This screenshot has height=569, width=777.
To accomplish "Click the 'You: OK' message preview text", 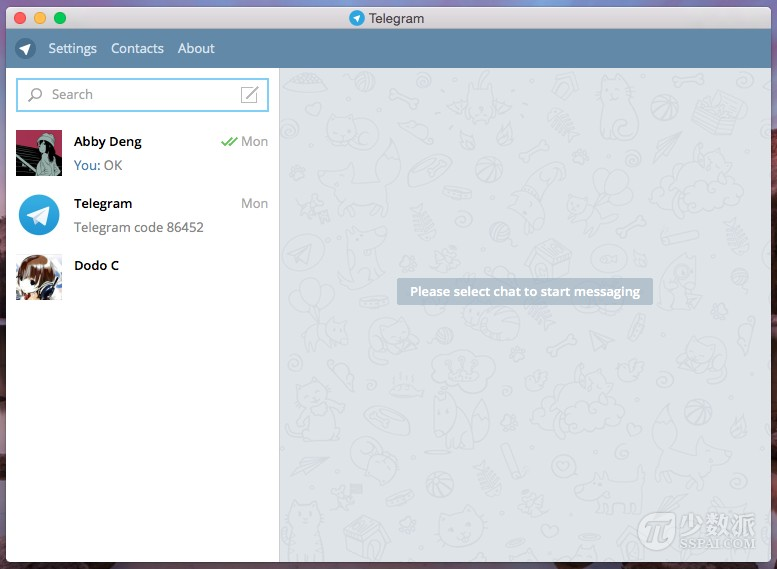I will [x=98, y=166].
